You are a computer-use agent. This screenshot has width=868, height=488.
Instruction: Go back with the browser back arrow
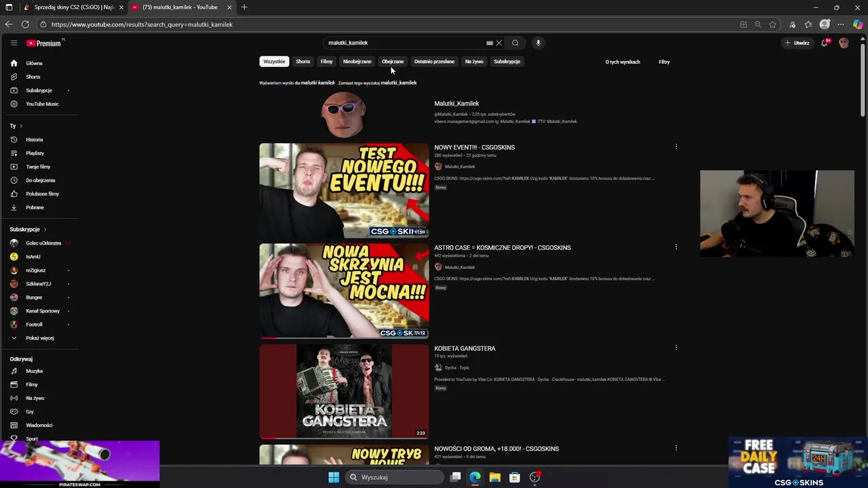[9, 24]
